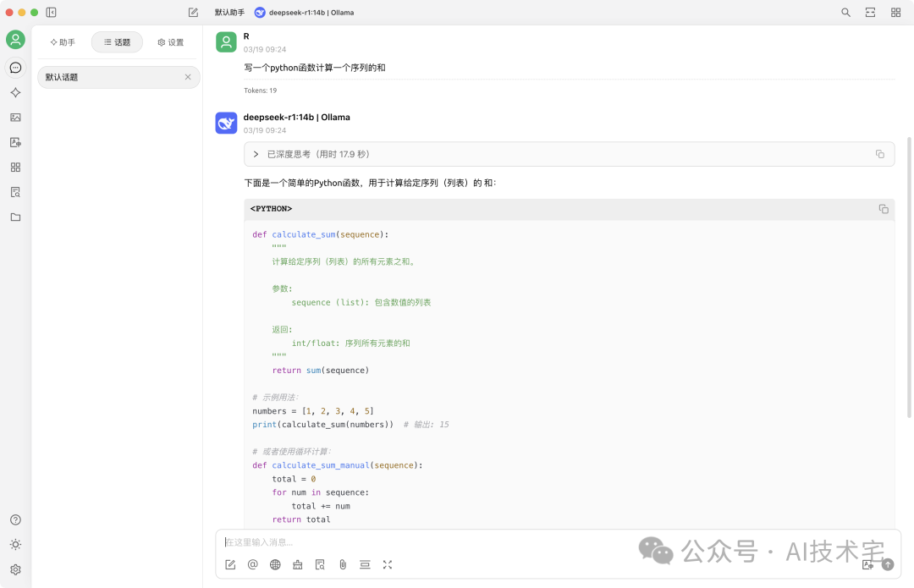Open the knowledge base sidebar icon
Image resolution: width=914 pixels, height=588 pixels.
click(16, 192)
